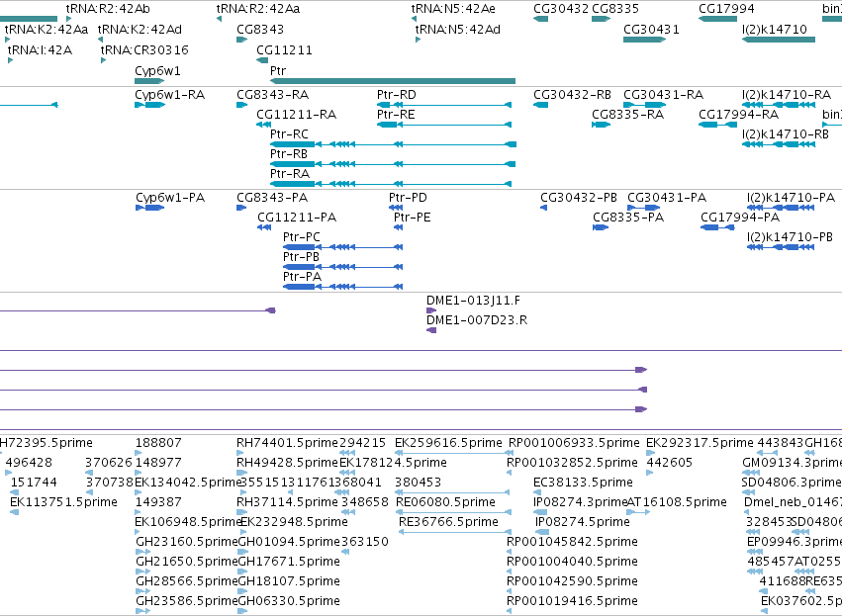Open the Ptr-PC protein label
The width and height of the screenshot is (842, 616).
[x=301, y=237]
